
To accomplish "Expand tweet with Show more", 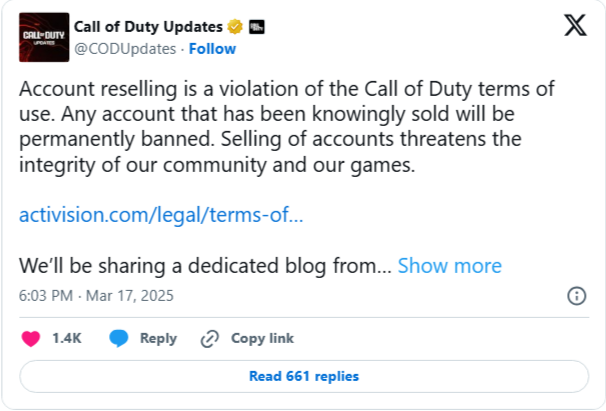I will click(x=449, y=266).
